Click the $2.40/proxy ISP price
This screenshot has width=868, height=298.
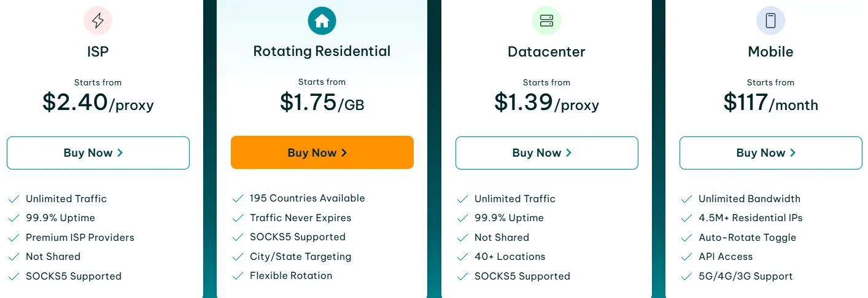(x=98, y=103)
